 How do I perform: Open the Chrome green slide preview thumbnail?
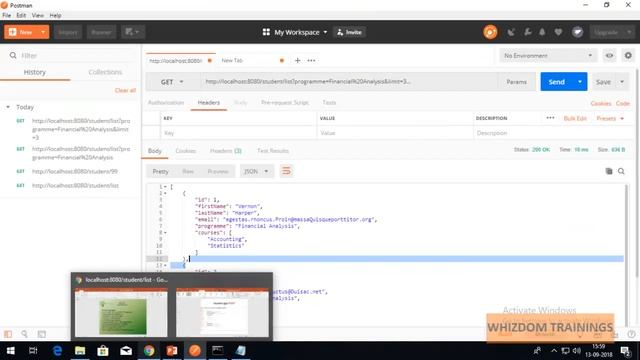121,313
